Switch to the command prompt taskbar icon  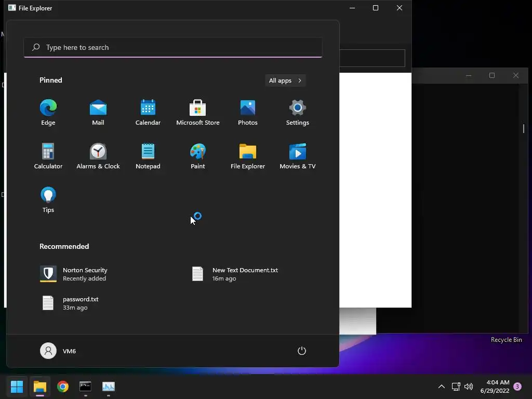coord(86,387)
